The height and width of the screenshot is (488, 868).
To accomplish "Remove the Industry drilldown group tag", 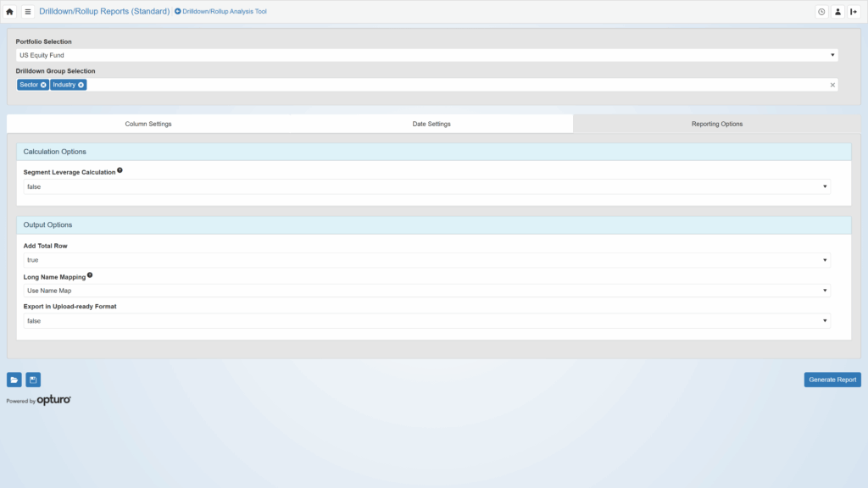I will (81, 85).
